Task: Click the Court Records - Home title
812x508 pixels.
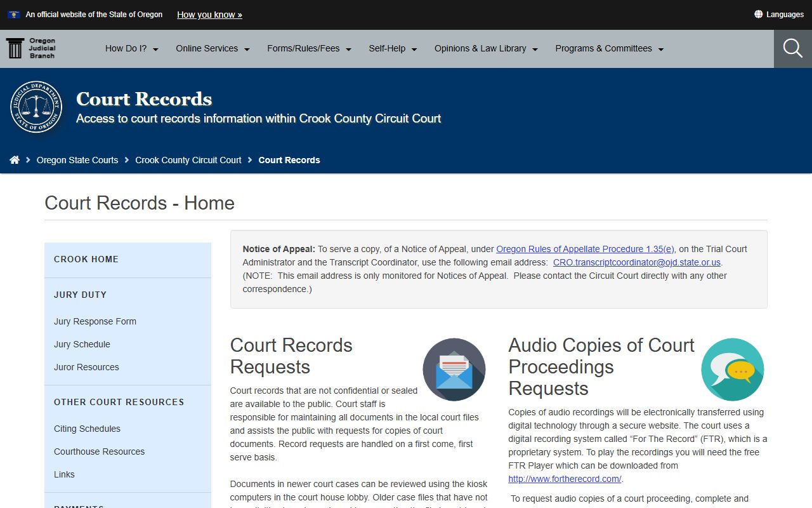Action: pyautogui.click(x=140, y=203)
